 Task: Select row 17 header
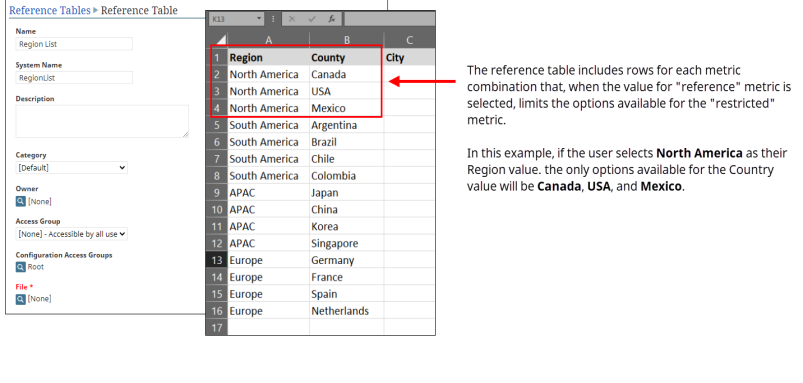pos(217,328)
